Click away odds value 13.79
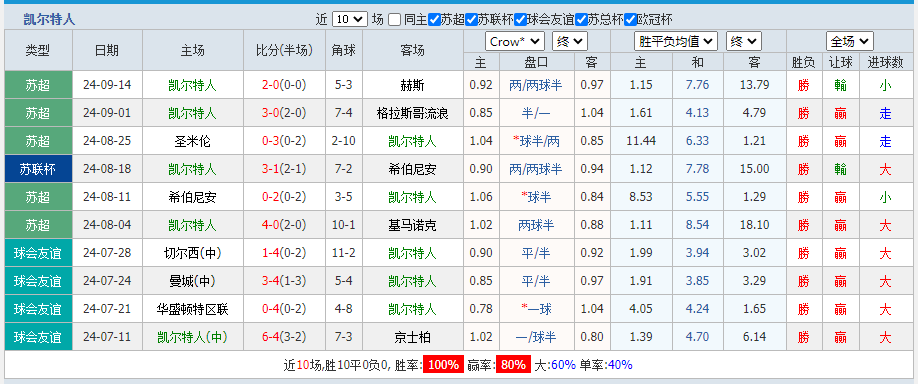Viewport: 918px width, 384px height. [754, 85]
